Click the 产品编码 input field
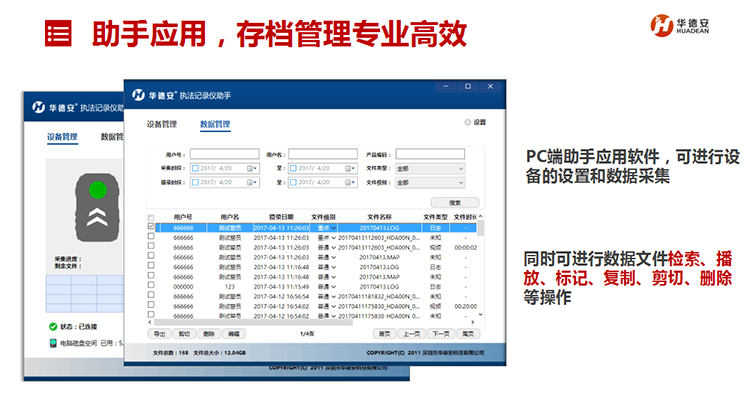Viewport: 750px width, 397px height. click(x=430, y=154)
